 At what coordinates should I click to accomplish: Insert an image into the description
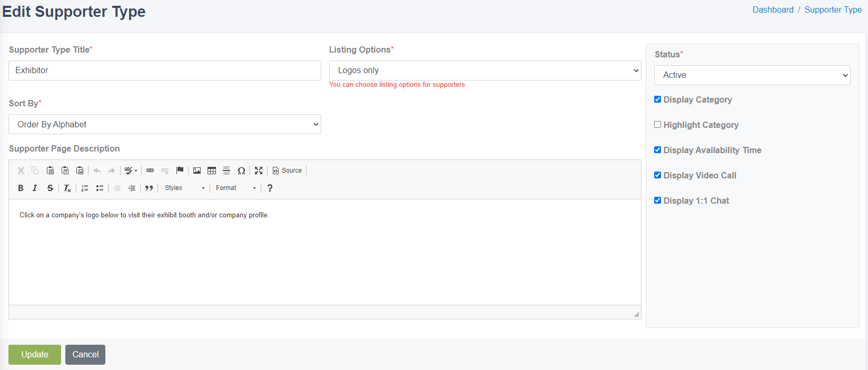pos(197,171)
